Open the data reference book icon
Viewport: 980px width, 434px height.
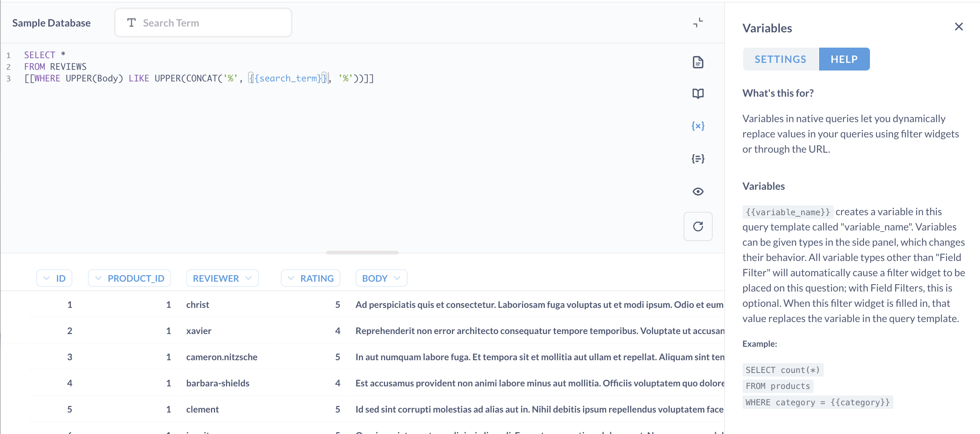coord(698,93)
